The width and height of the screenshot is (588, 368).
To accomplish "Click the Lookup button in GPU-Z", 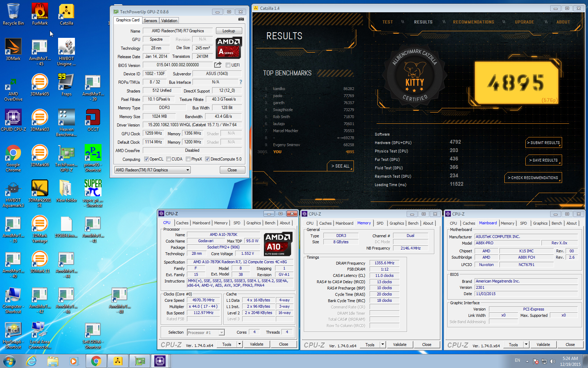I will click(229, 31).
